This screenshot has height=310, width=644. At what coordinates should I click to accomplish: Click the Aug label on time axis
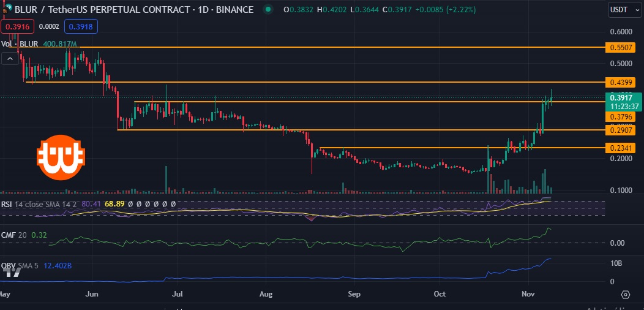[x=266, y=294]
